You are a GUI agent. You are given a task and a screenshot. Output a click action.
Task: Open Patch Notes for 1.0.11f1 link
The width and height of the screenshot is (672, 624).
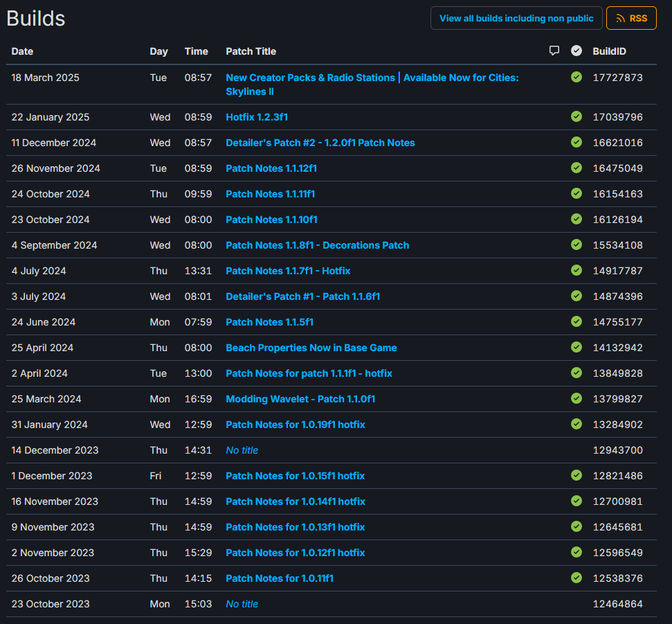click(x=280, y=578)
